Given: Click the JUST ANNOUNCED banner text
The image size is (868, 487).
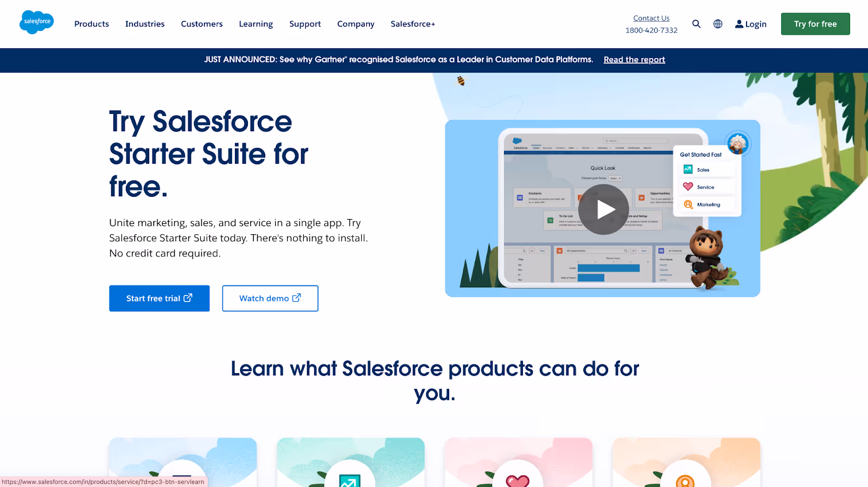Looking at the screenshot, I should pyautogui.click(x=399, y=60).
